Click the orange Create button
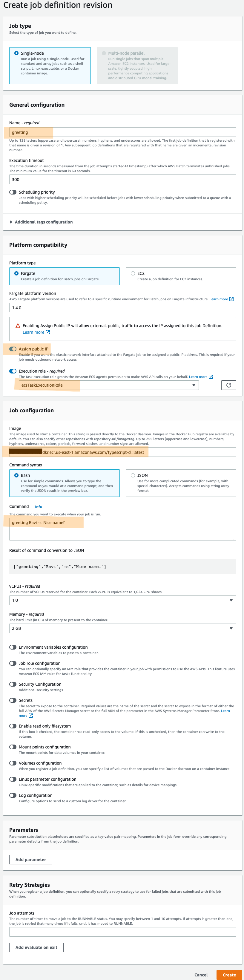Screen dimensions: 244x980 click(229, 975)
